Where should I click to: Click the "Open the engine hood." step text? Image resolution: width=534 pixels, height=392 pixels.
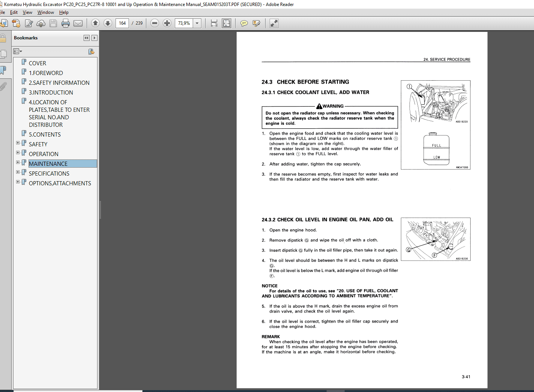tap(293, 230)
